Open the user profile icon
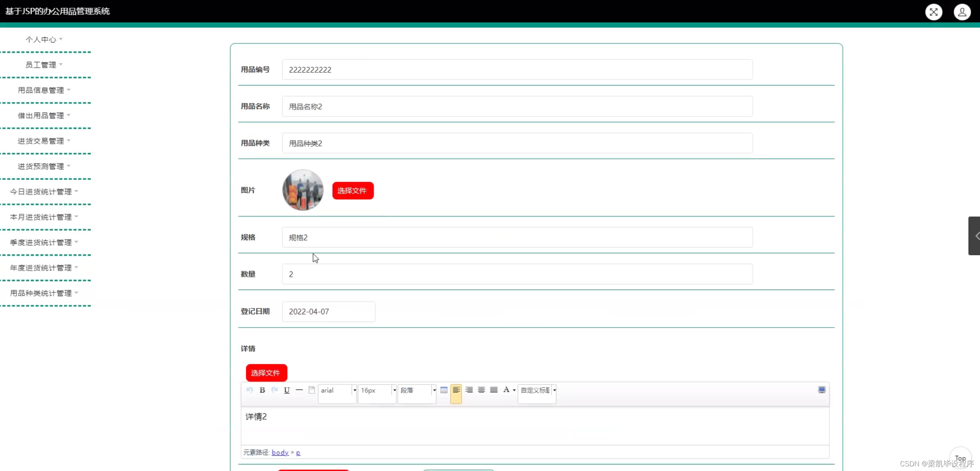This screenshot has height=471, width=980. point(962,12)
